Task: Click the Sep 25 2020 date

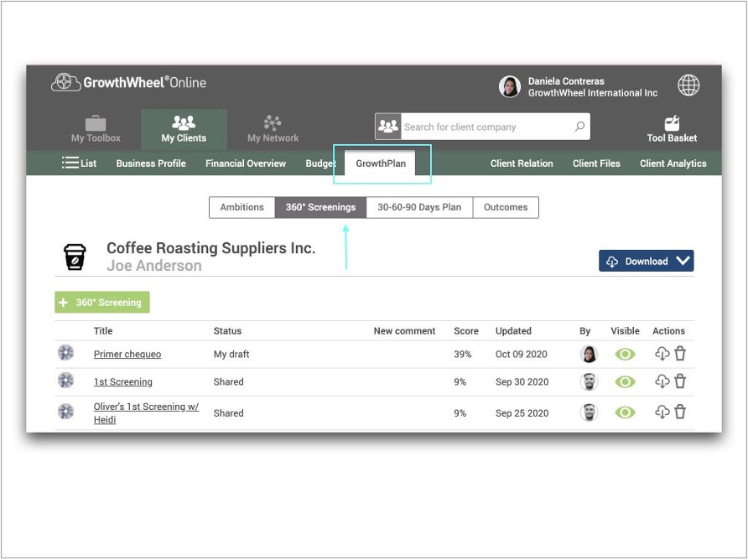Action: (522, 413)
